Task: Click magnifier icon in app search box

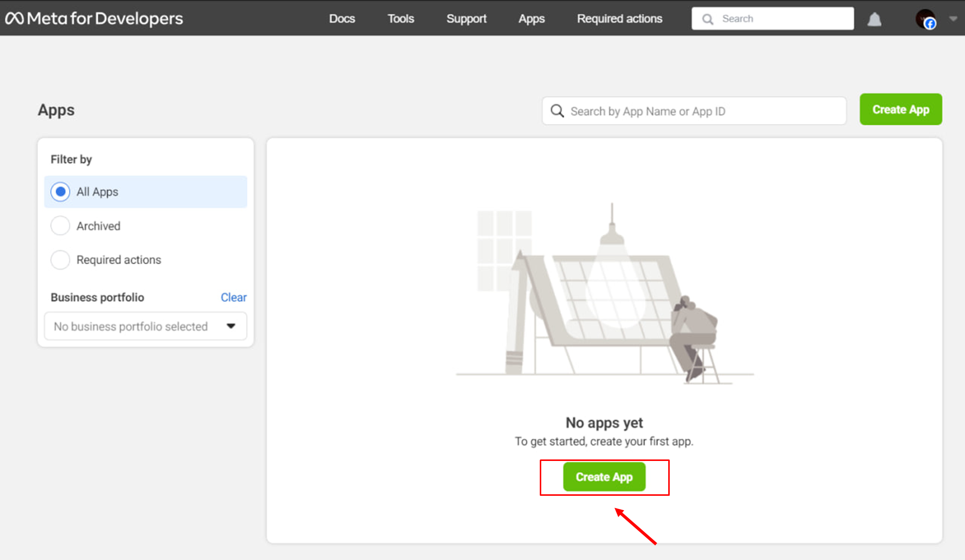Action: click(x=557, y=111)
